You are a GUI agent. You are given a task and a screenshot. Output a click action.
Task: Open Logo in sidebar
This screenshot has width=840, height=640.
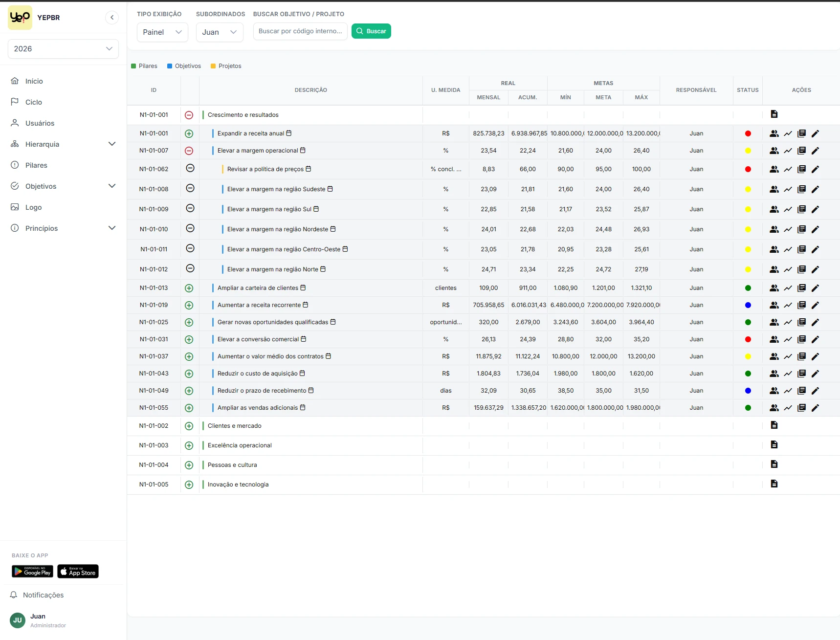point(33,207)
